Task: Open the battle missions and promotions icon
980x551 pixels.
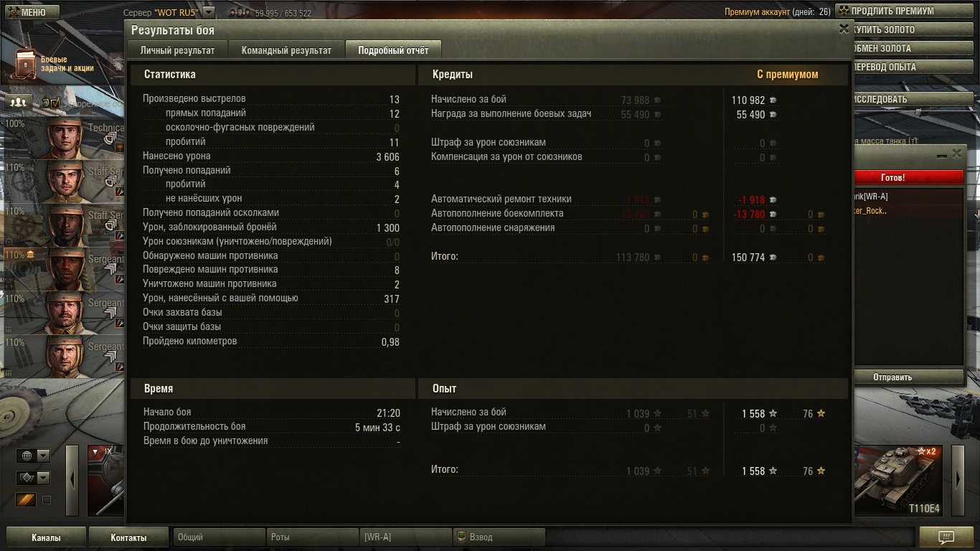Action: click(x=24, y=64)
